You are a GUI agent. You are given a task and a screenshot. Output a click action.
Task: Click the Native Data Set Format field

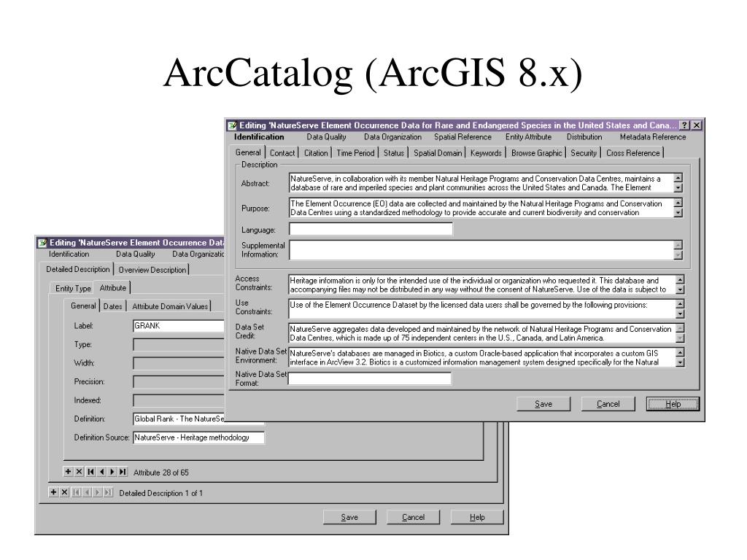pos(369,378)
